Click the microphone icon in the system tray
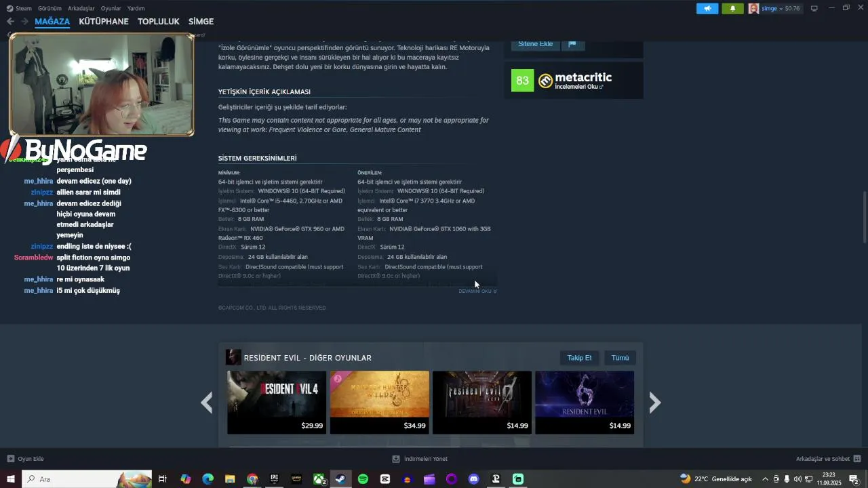Image resolution: width=868 pixels, height=488 pixels. pos(787,479)
